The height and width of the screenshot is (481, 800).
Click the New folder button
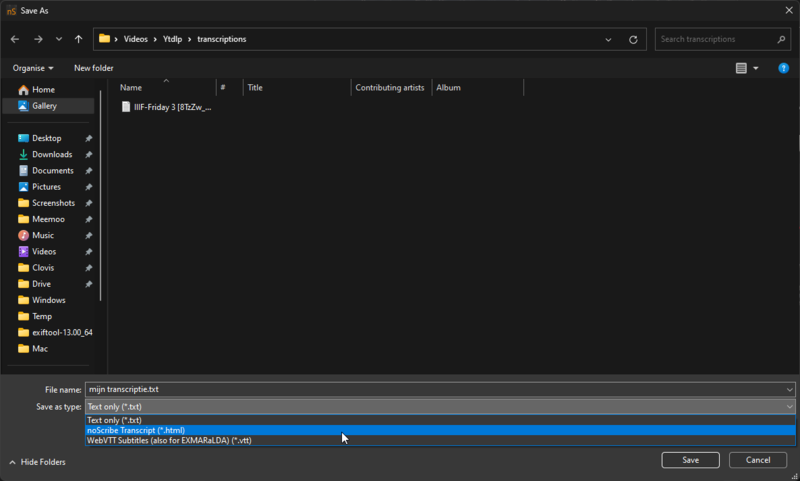pyautogui.click(x=94, y=68)
